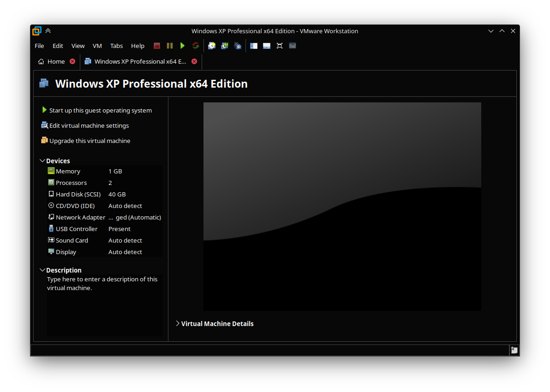Open the View menu

pos(78,46)
